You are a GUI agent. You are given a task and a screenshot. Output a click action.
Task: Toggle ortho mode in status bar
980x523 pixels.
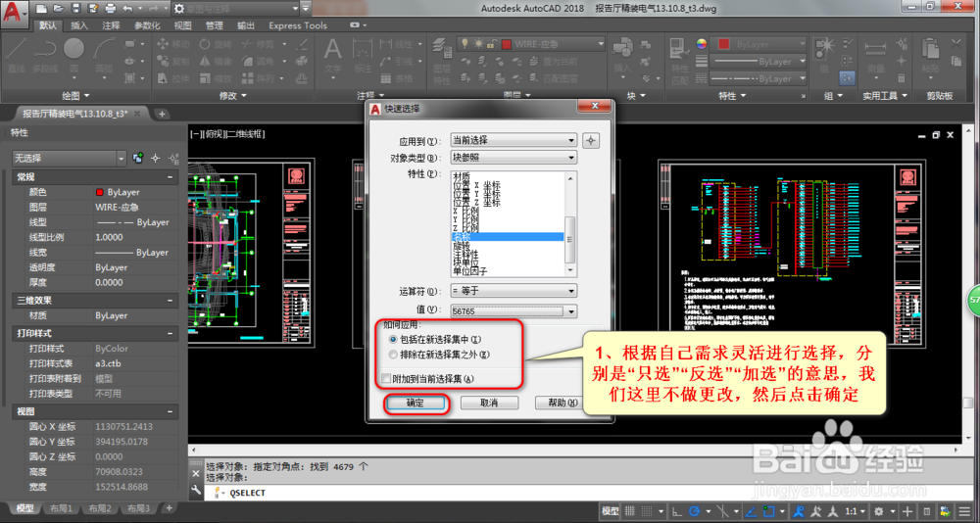[x=677, y=510]
